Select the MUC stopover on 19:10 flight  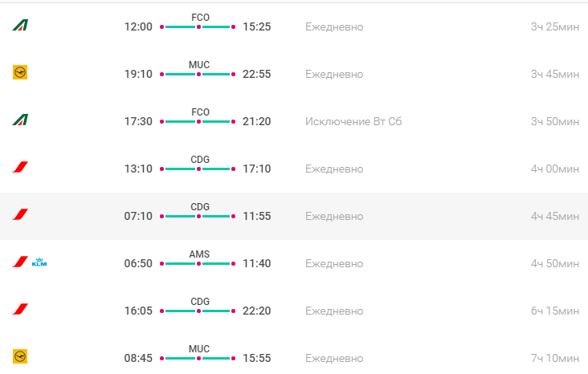pyautogui.click(x=199, y=64)
